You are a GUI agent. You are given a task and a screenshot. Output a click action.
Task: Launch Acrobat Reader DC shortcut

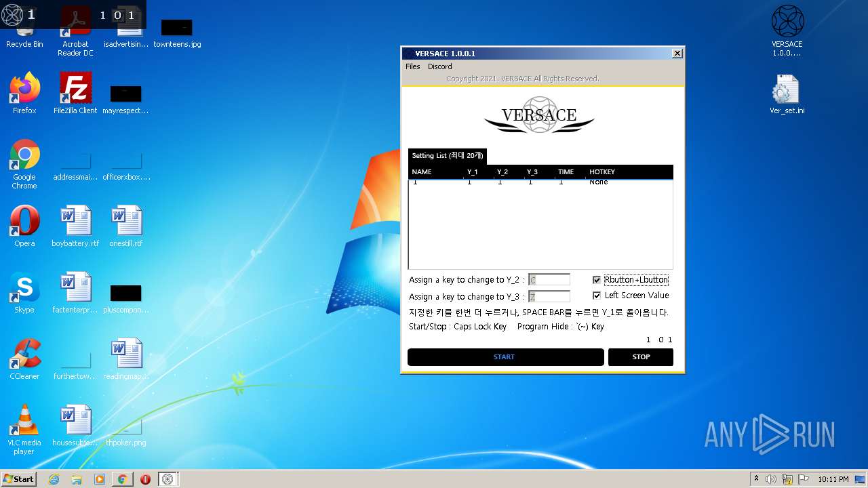pyautogui.click(x=75, y=30)
